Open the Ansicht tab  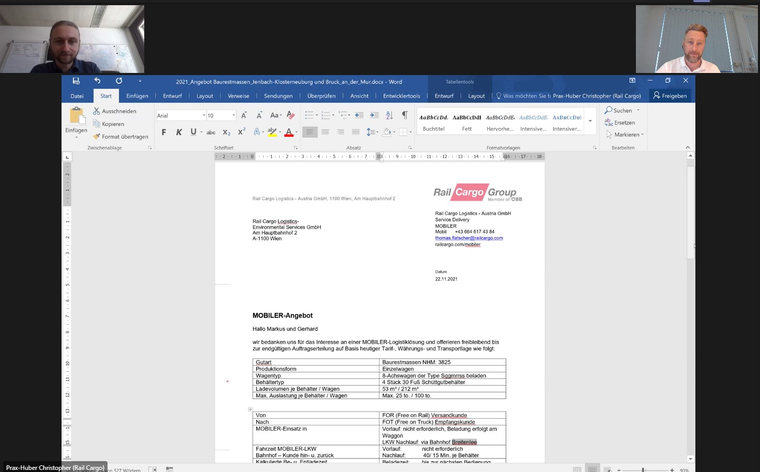point(359,96)
